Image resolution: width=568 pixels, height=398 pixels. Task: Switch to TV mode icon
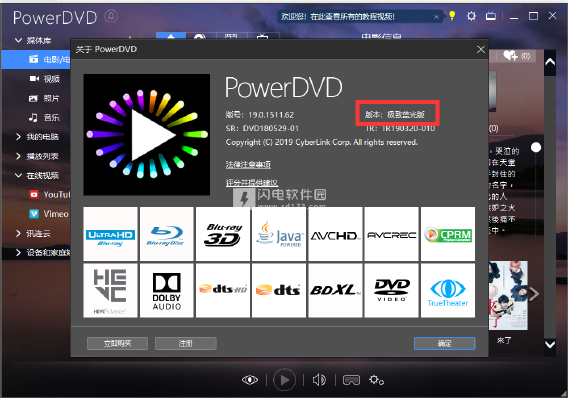pos(491,16)
